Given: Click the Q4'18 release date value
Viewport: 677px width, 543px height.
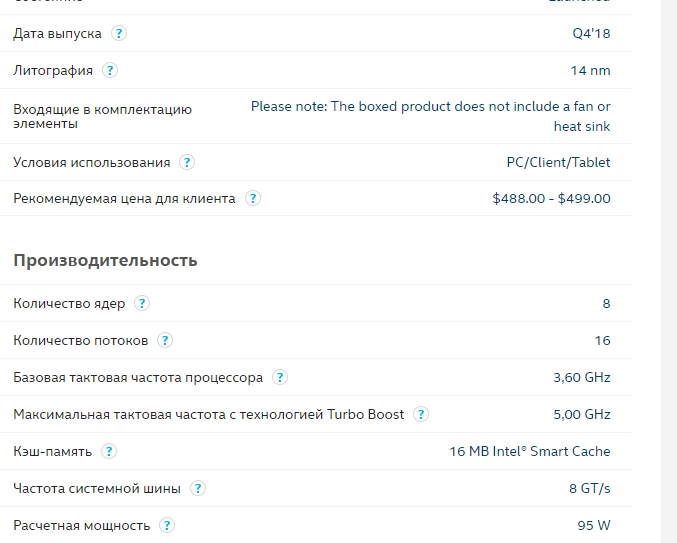Looking at the screenshot, I should tap(591, 33).
